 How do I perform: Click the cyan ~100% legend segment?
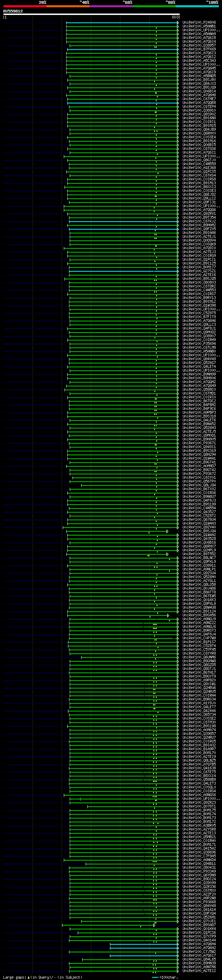(197, 6)
